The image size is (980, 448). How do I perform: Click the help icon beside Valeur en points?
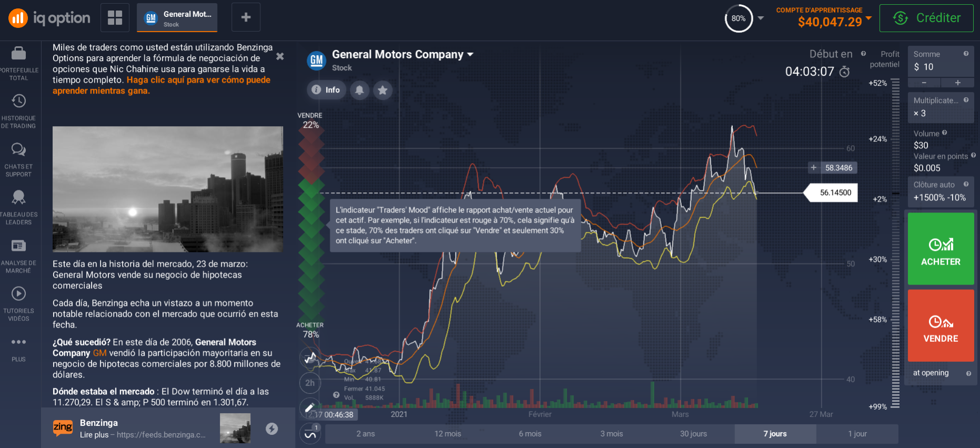tap(973, 156)
